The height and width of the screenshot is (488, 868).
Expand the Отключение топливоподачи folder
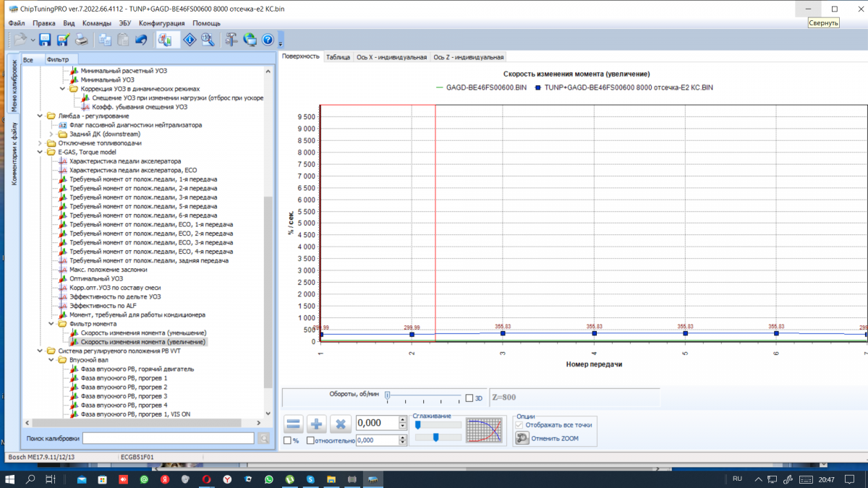point(41,143)
